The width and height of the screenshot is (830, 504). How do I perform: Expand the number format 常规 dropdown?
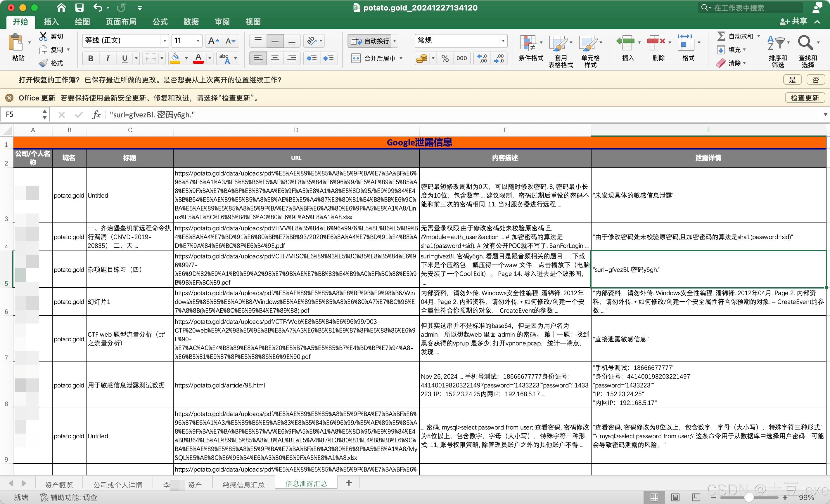(x=503, y=41)
